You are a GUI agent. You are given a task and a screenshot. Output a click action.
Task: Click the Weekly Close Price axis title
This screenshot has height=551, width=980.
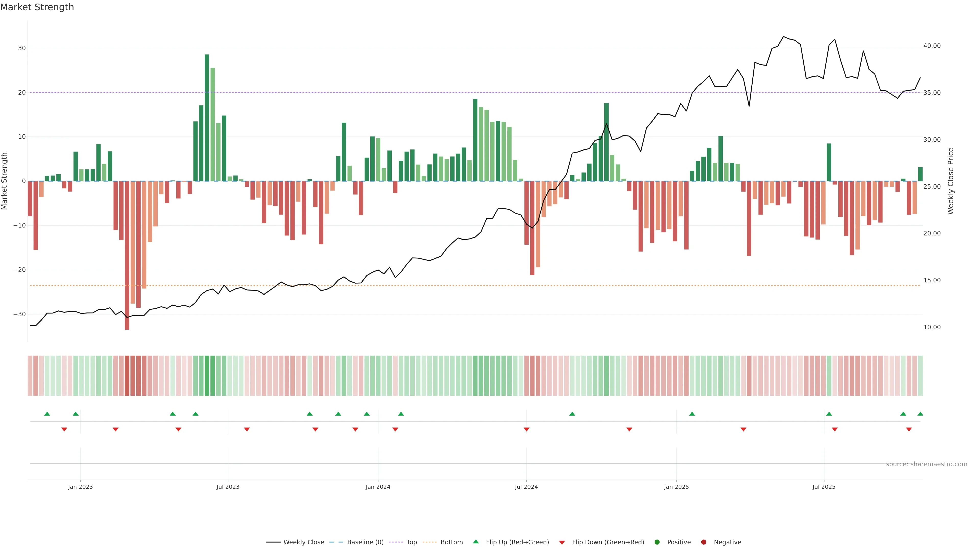pyautogui.click(x=951, y=181)
